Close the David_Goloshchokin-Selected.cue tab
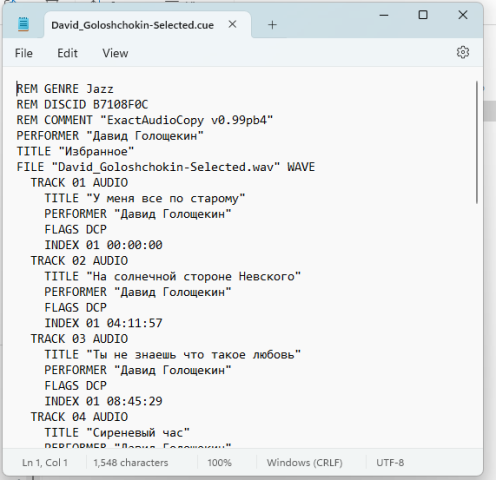 click(232, 24)
